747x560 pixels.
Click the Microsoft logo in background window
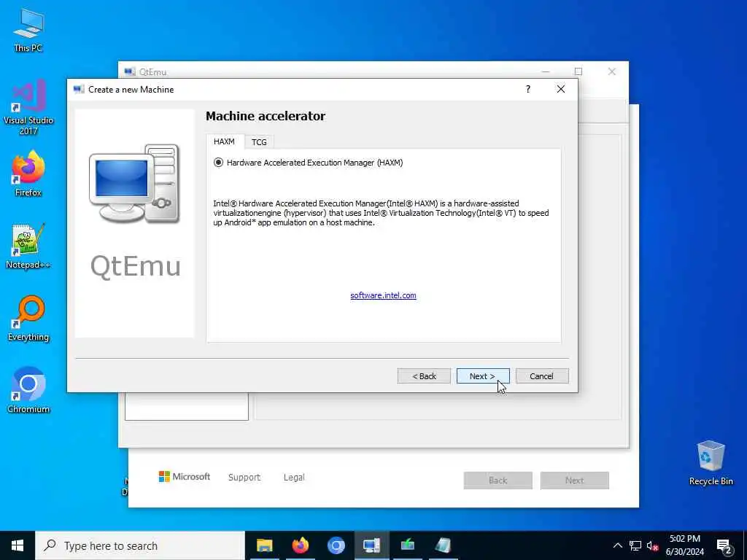[185, 477]
